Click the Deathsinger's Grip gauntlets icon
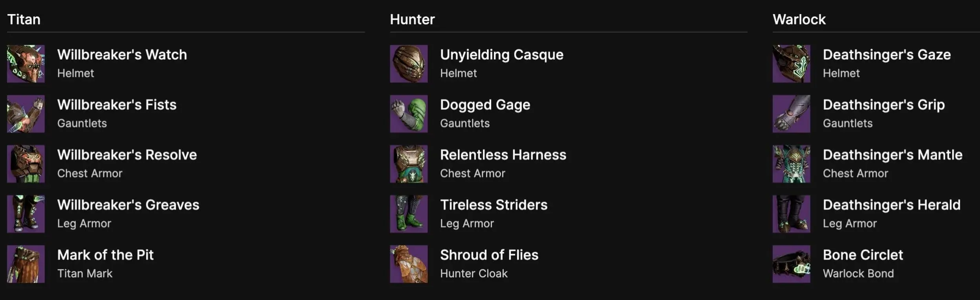This screenshot has height=300, width=980. click(x=792, y=114)
